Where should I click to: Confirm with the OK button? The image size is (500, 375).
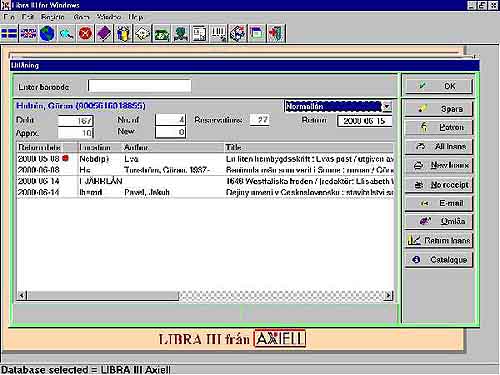439,86
